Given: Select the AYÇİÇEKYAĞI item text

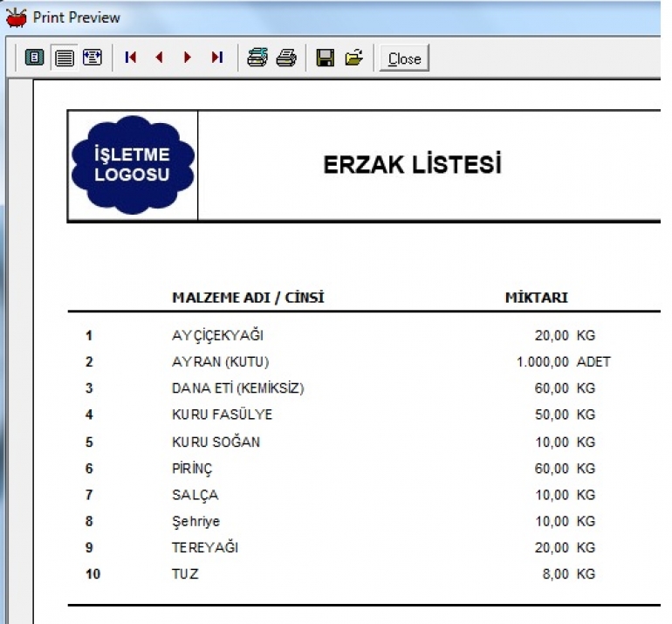Looking at the screenshot, I should point(217,336).
